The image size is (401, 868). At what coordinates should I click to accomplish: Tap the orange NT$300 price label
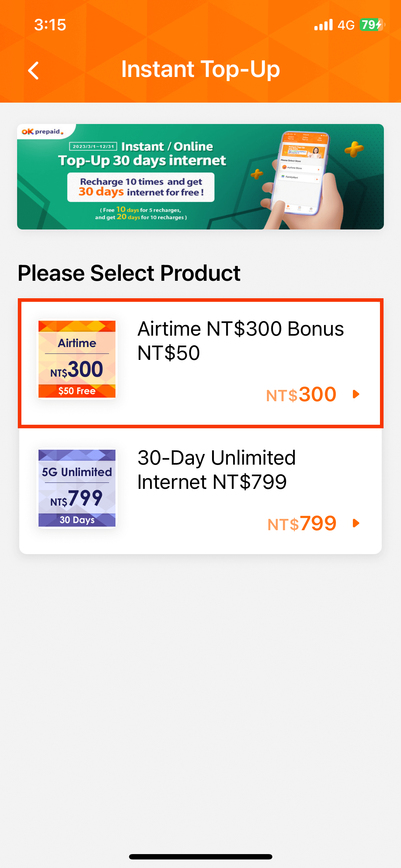click(301, 394)
